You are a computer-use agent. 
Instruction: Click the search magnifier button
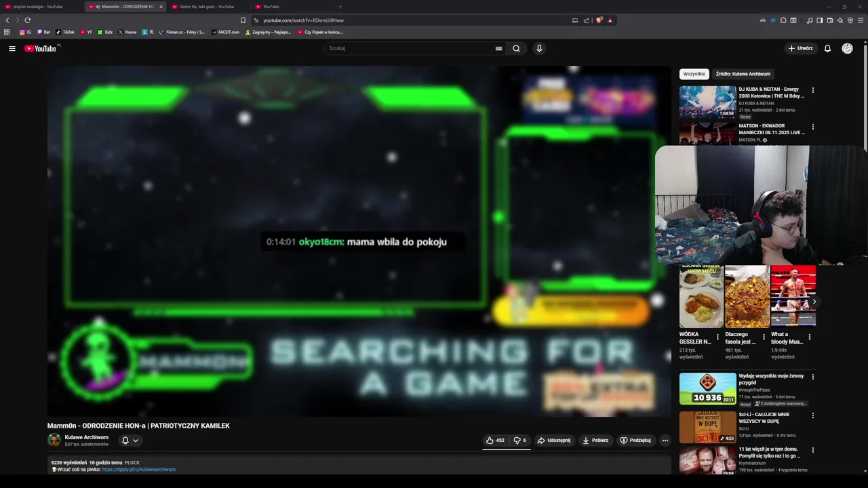click(516, 48)
